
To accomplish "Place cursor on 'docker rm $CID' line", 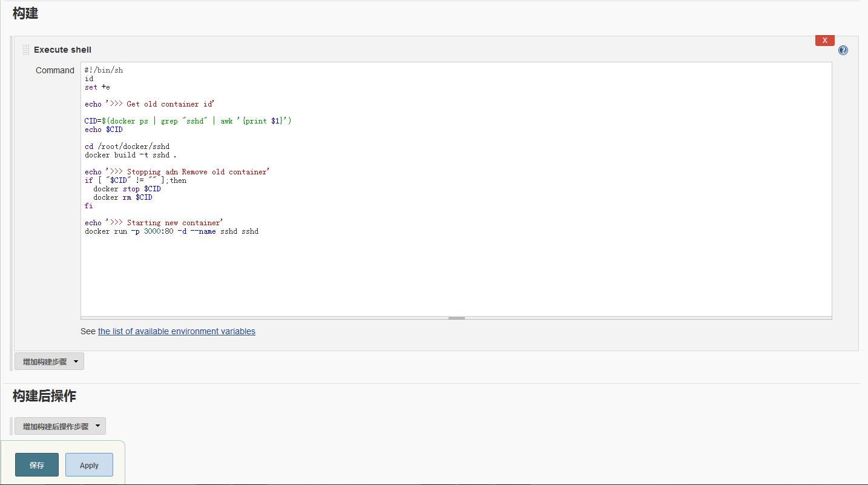I will click(x=123, y=197).
